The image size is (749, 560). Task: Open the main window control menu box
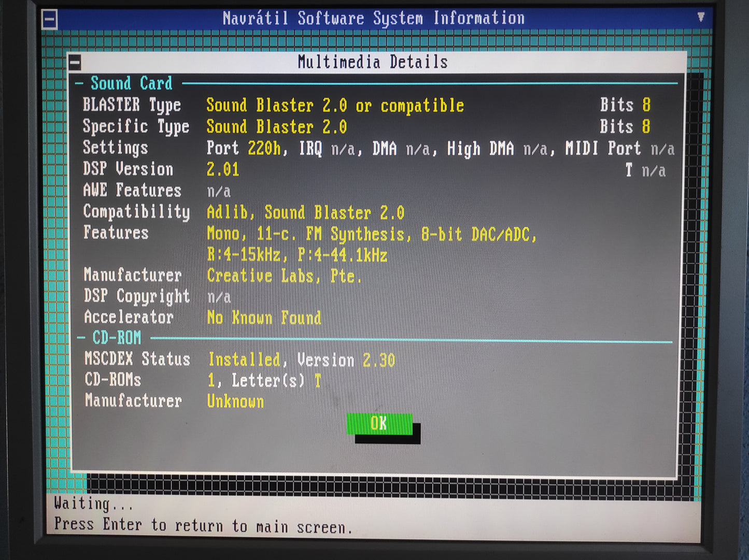[49, 20]
